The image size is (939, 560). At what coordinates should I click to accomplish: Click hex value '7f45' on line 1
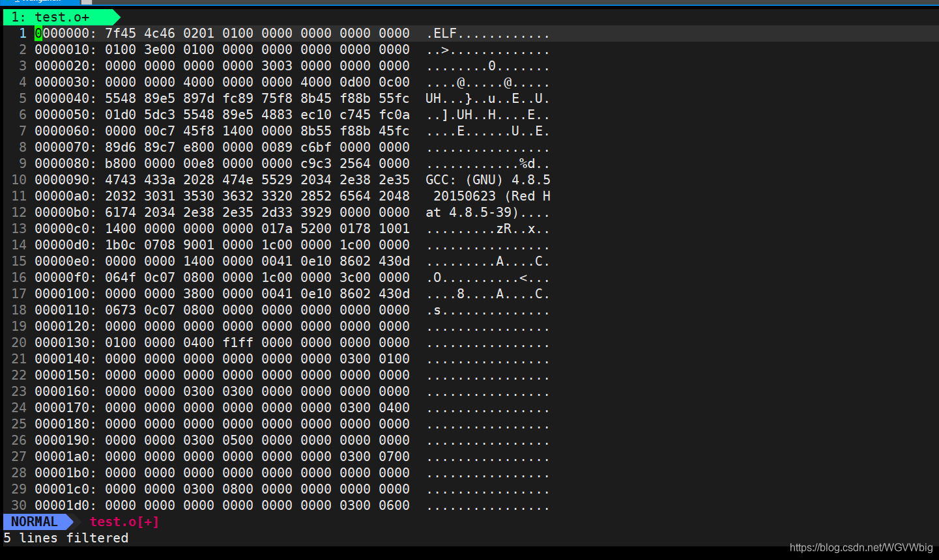[121, 33]
